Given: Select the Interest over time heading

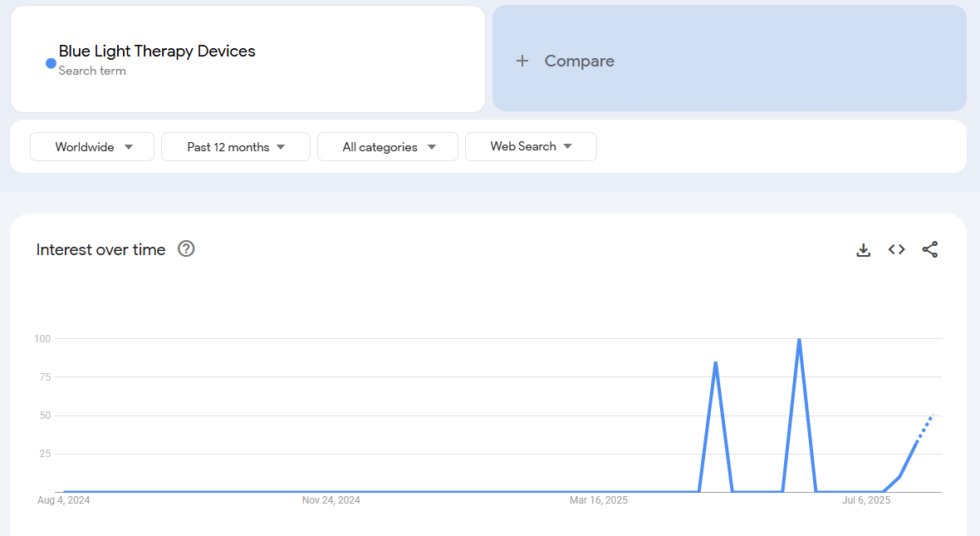Looking at the screenshot, I should point(101,249).
